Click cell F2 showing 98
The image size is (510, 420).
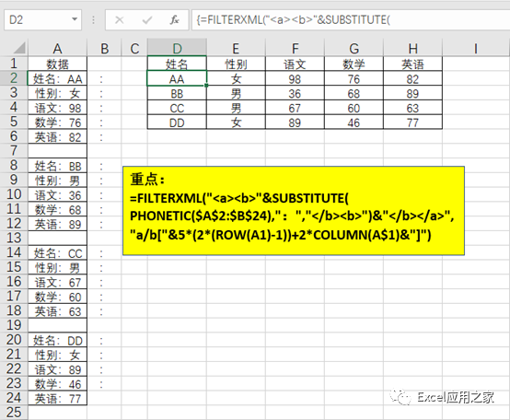tap(295, 78)
